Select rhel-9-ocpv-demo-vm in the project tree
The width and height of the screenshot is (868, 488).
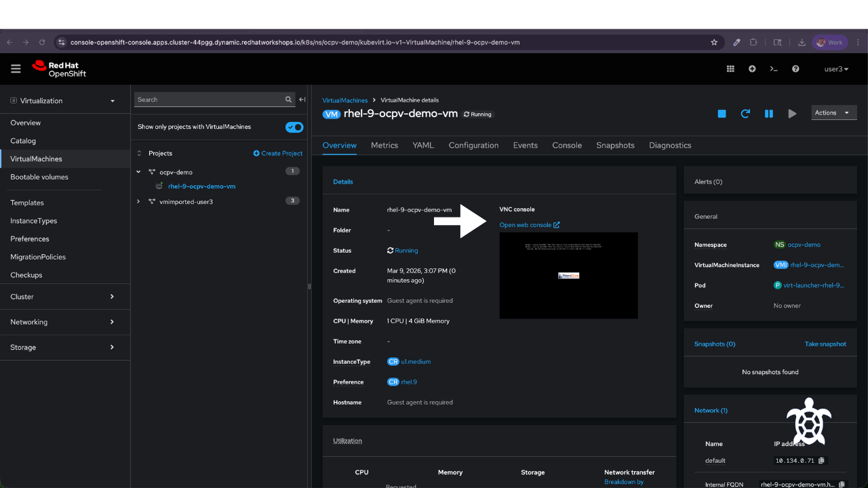(202, 186)
